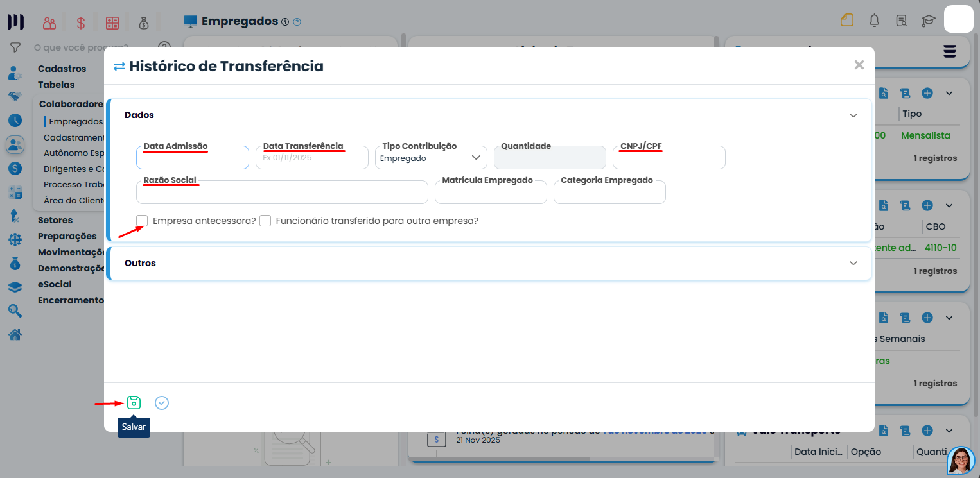Click the green Salvar save icon
The width and height of the screenshot is (980, 478).
134,403
